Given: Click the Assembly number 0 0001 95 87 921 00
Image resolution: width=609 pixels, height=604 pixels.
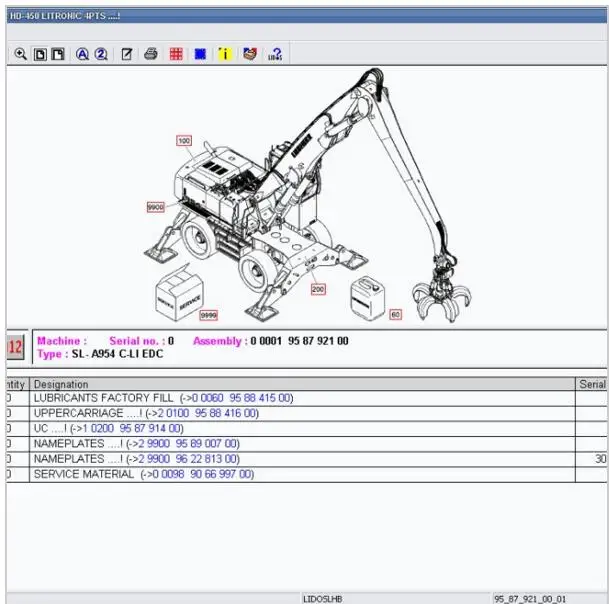Looking at the screenshot, I should 299,341.
